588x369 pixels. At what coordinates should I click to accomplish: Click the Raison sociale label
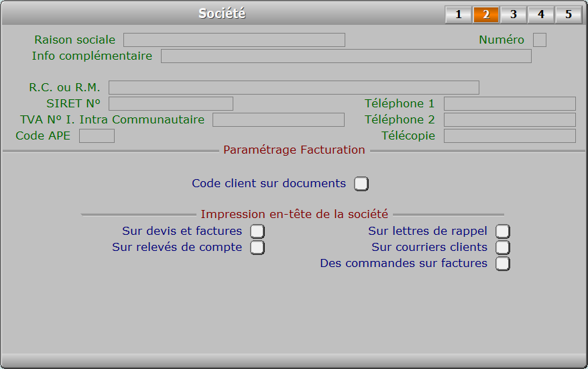click(75, 40)
